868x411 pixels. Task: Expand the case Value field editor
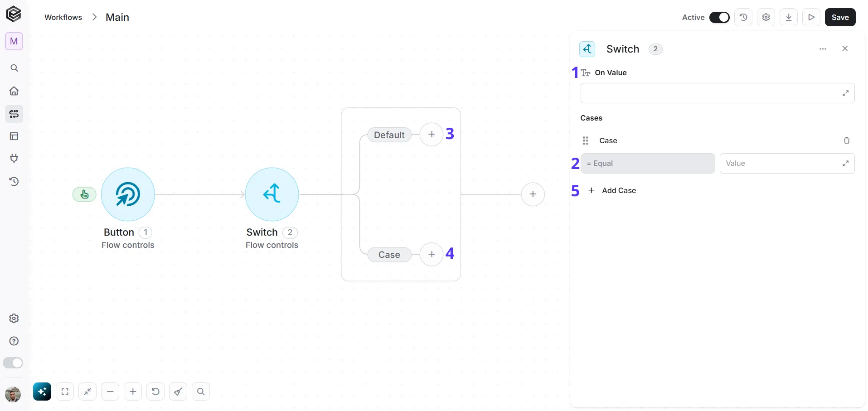(x=845, y=163)
